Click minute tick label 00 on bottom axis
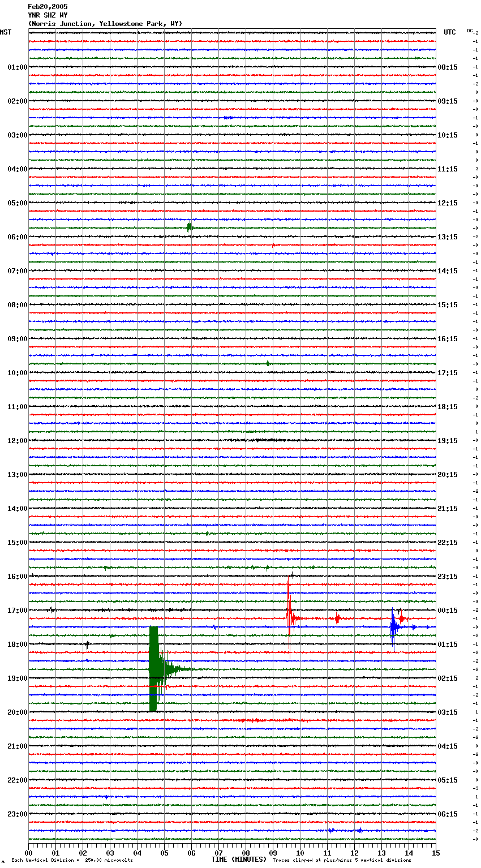Image resolution: width=481 pixels, height=868 pixels. coord(28,853)
